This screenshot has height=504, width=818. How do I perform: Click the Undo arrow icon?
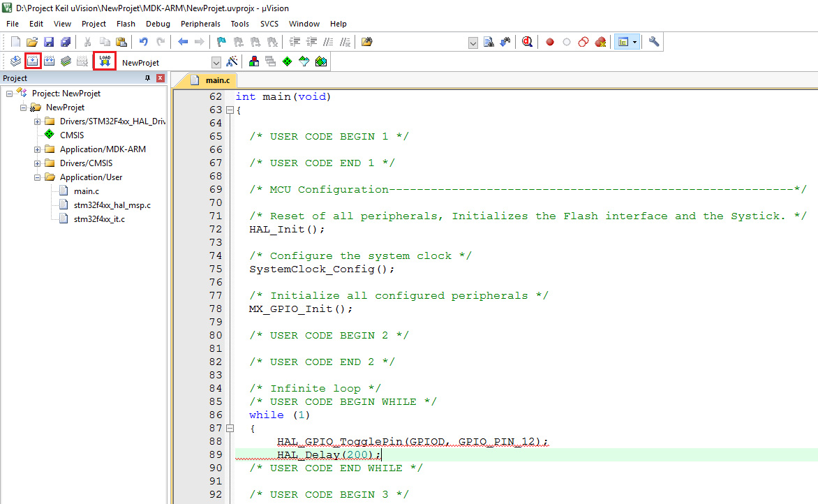143,42
